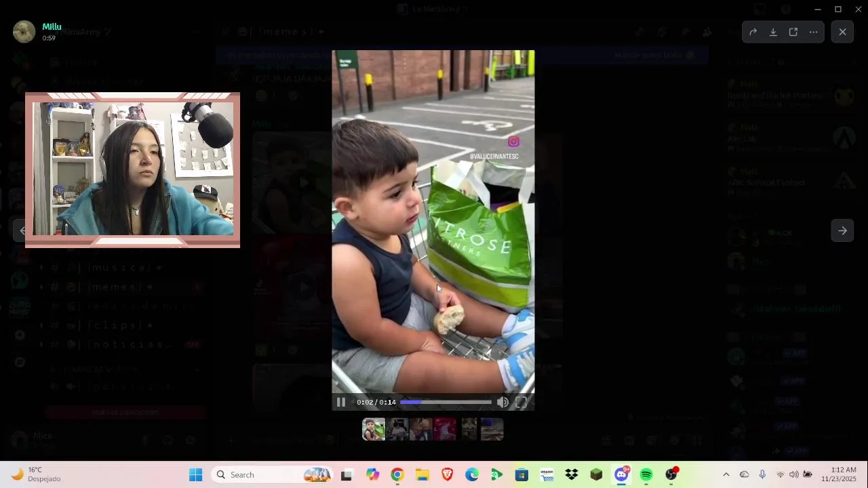Viewport: 868px width, 488px height.
Task: Select the fifth media thumbnail
Action: pyautogui.click(x=469, y=429)
